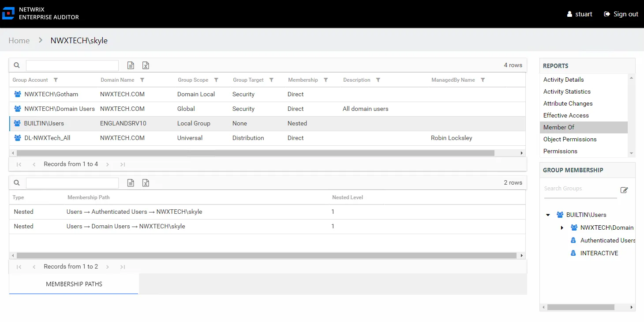Switch to the MEMBERSHIP PATHS tab
This screenshot has width=644, height=322.
(74, 284)
